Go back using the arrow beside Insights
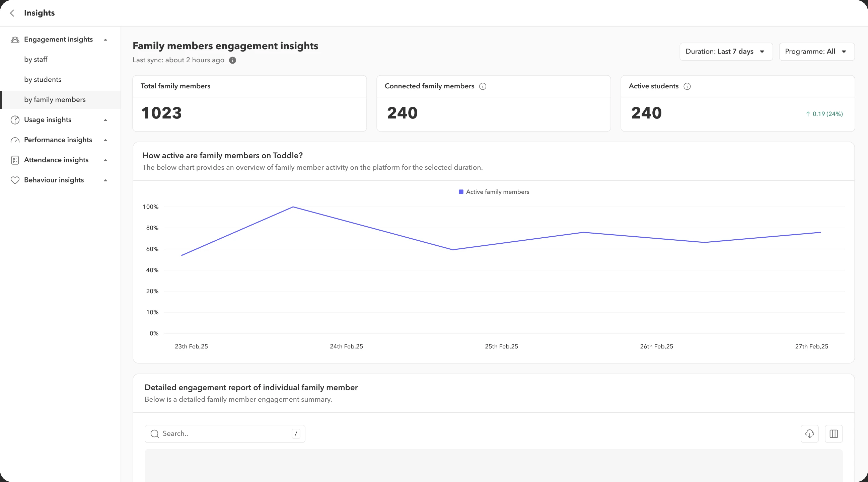Image resolution: width=868 pixels, height=482 pixels. pyautogui.click(x=12, y=13)
